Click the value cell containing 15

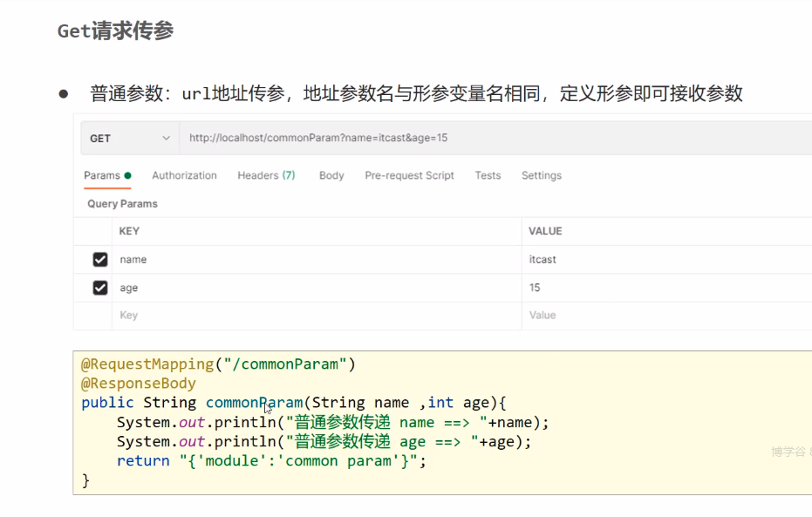(x=663, y=288)
